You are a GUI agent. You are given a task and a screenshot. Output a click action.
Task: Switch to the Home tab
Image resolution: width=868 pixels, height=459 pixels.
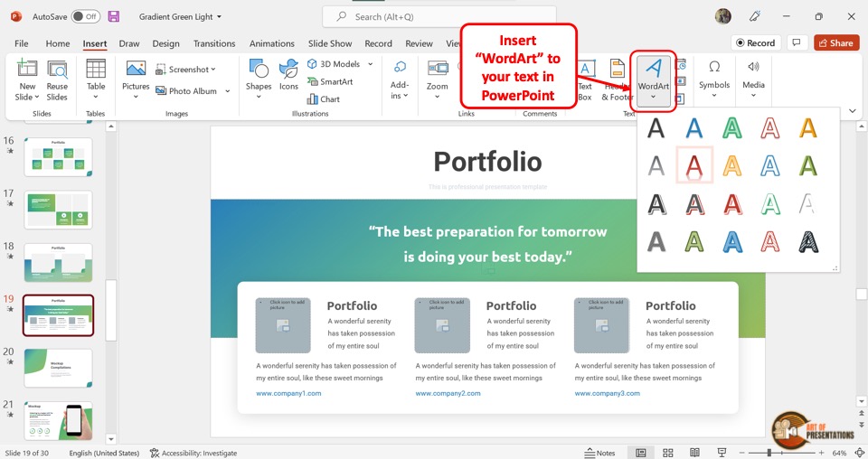pyautogui.click(x=58, y=43)
